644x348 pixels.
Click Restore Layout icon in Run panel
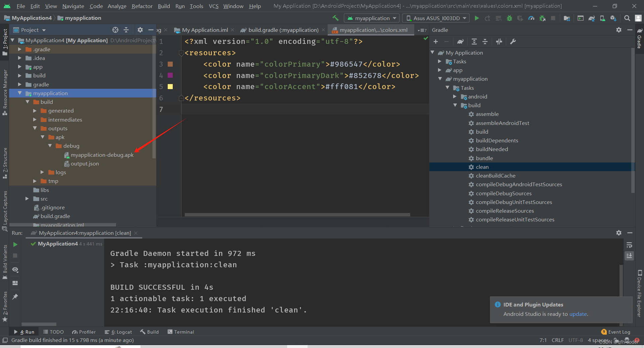click(x=15, y=283)
